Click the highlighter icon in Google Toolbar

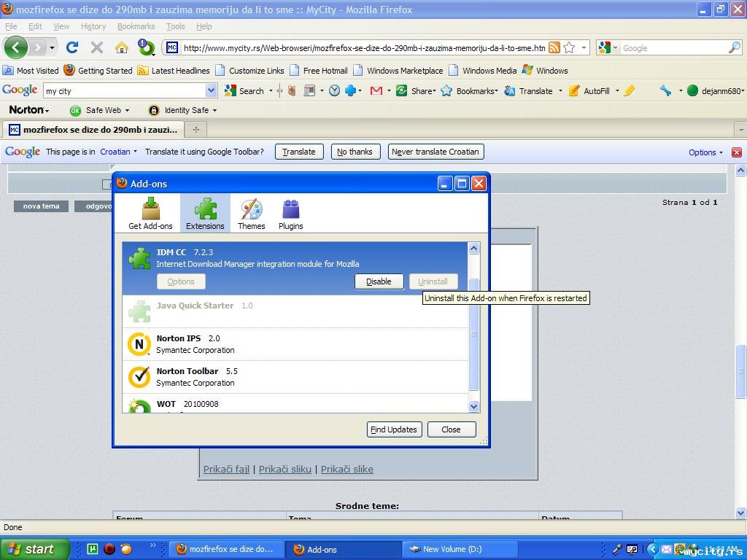click(629, 90)
